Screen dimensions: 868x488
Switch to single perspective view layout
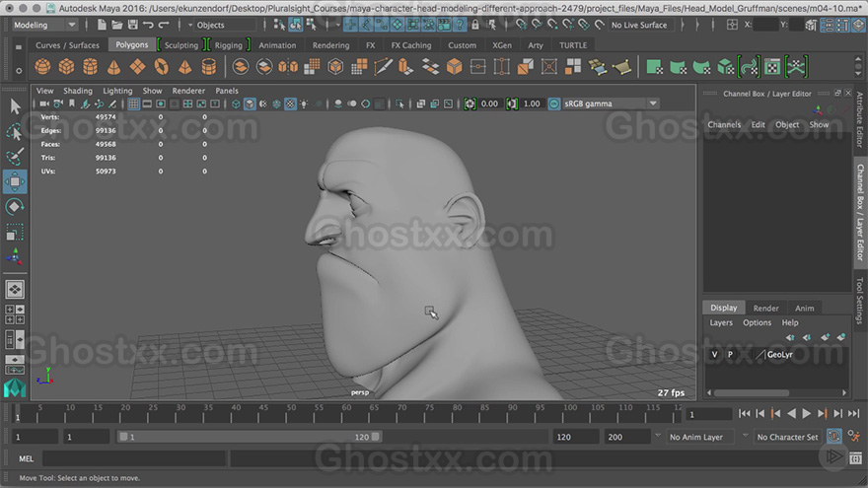click(15, 290)
